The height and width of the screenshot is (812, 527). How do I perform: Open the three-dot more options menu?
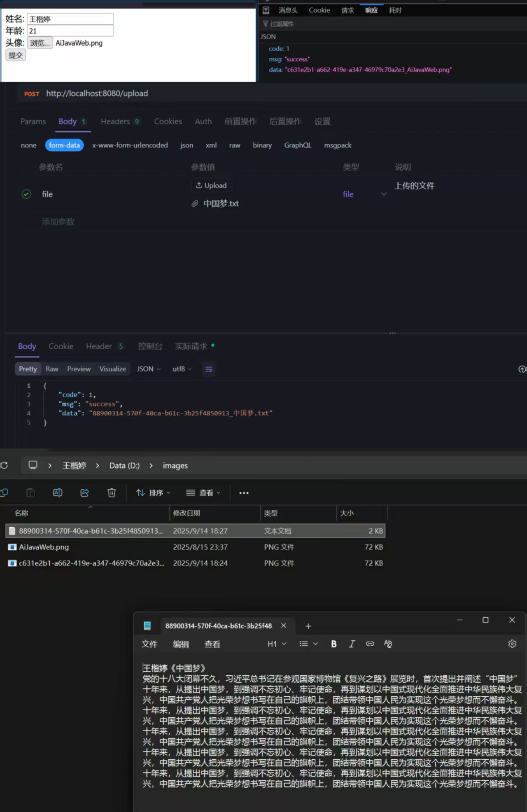click(244, 493)
